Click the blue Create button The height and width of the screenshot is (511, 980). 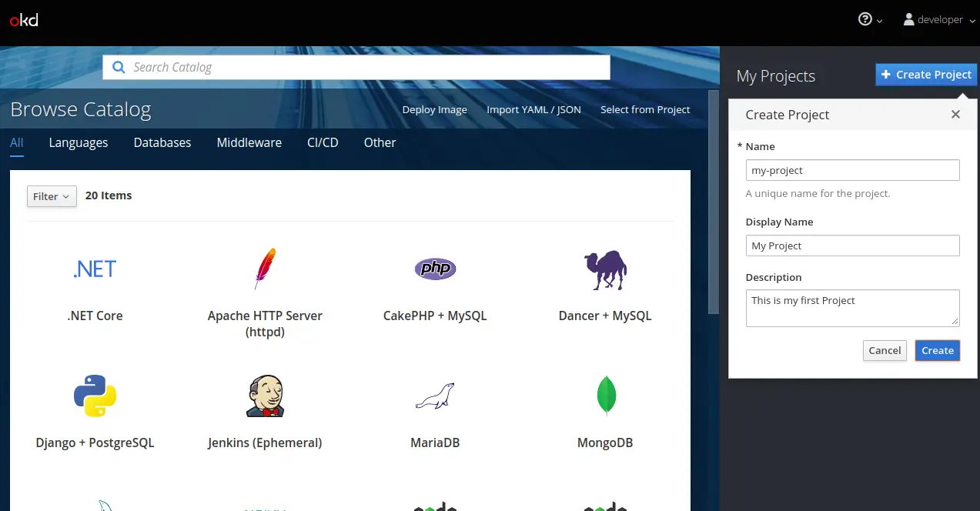coord(937,350)
